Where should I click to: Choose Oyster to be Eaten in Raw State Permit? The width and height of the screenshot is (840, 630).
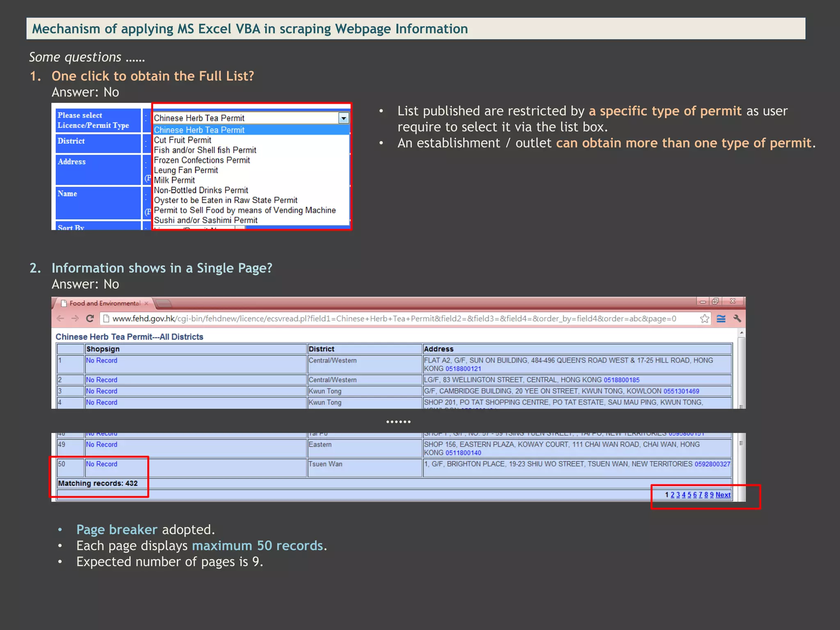(x=251, y=200)
